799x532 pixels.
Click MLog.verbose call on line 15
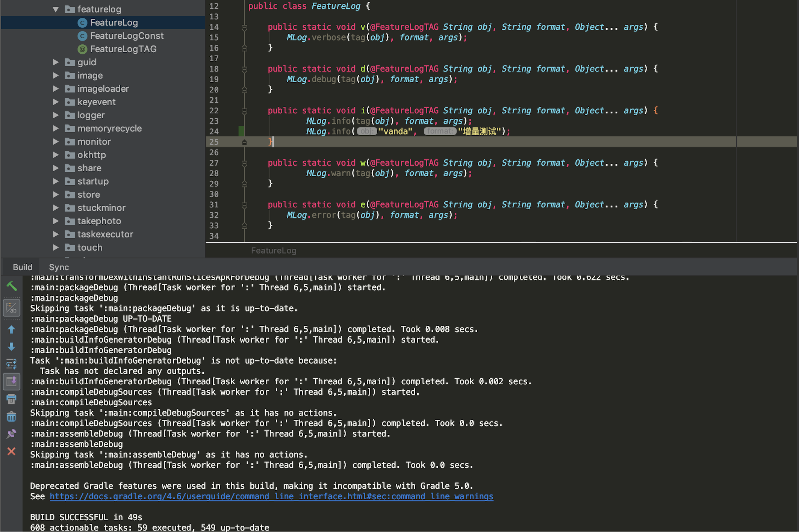pos(316,37)
